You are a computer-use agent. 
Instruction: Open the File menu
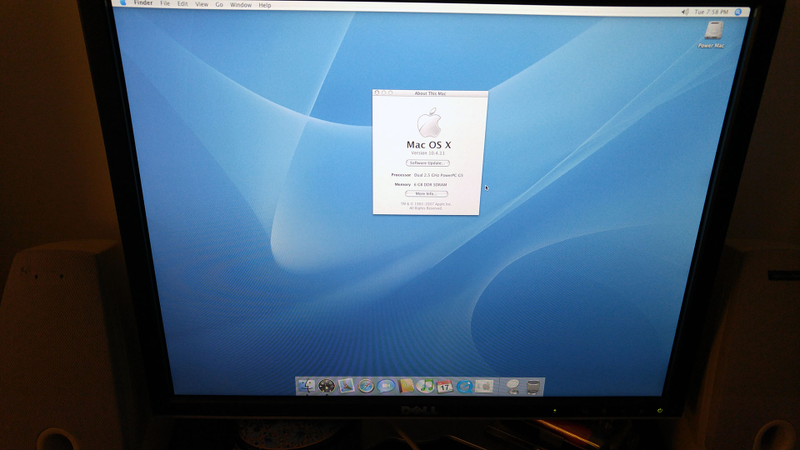point(165,4)
